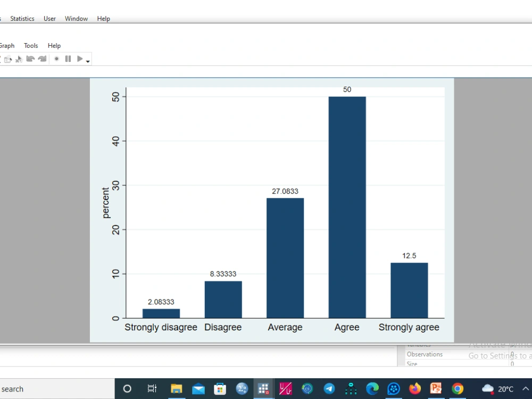532x399 pixels.
Task: Click the Agree bar
Action: click(x=347, y=207)
